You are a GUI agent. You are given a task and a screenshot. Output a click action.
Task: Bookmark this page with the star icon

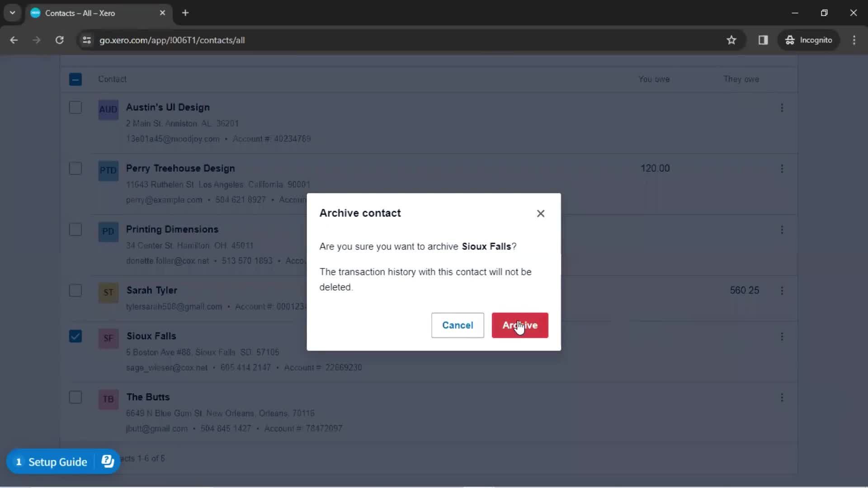(x=731, y=40)
